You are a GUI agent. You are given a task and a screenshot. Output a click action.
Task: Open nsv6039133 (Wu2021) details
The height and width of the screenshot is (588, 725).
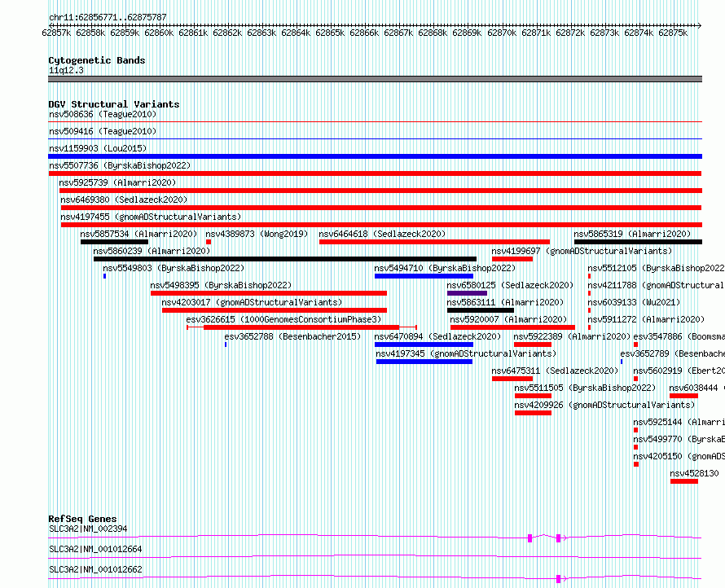click(634, 302)
